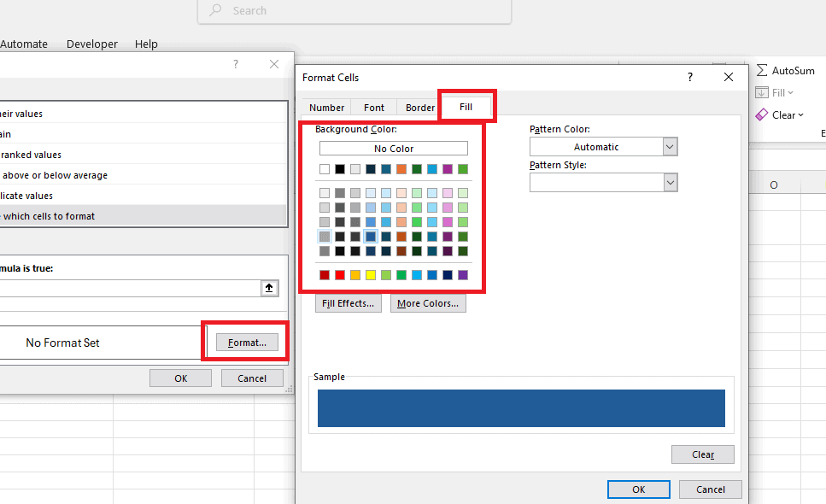
Task: Open the Pattern Style dropdown
Action: 670,183
